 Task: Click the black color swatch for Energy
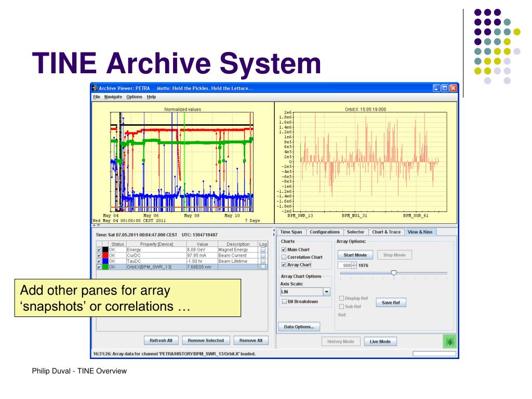105,250
